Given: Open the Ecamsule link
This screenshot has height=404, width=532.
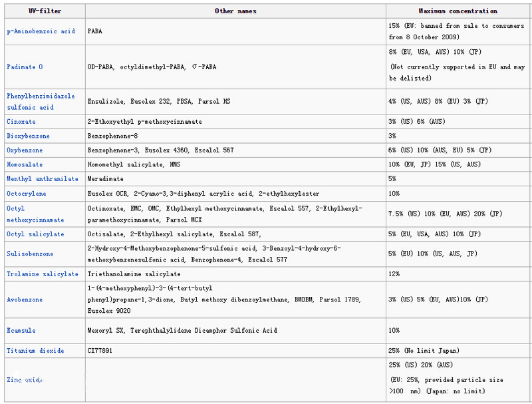Looking at the screenshot, I should 21,330.
